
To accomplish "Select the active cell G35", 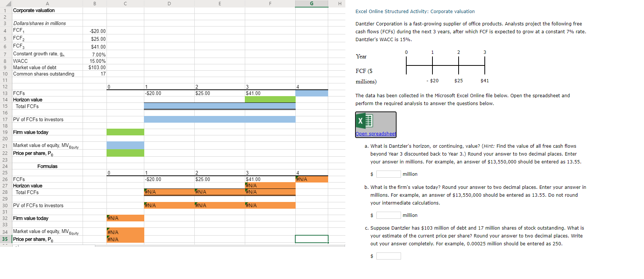I will [x=312, y=239].
